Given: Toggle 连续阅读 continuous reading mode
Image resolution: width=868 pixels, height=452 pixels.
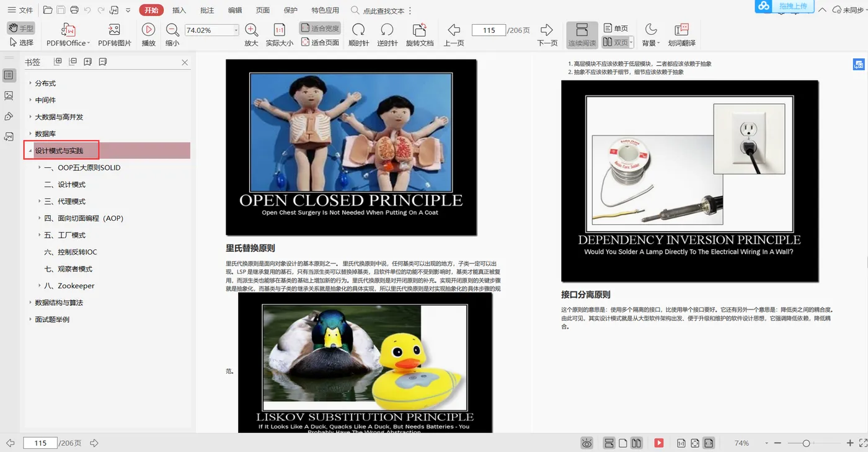Looking at the screenshot, I should pyautogui.click(x=582, y=35).
